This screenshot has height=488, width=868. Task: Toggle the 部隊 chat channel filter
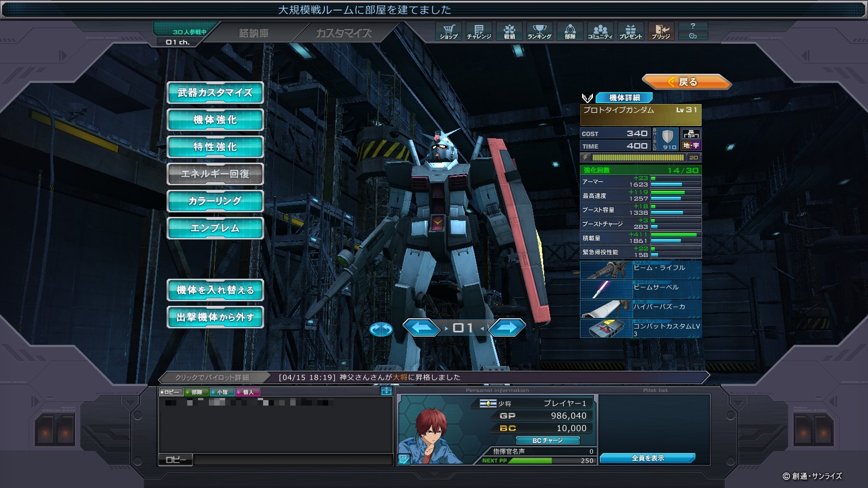[196, 392]
